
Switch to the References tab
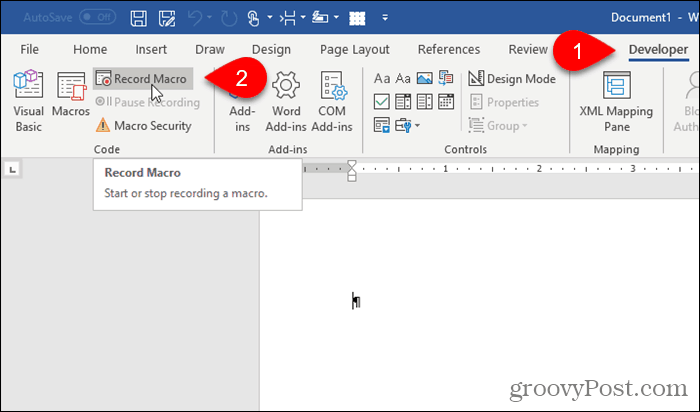pyautogui.click(x=449, y=49)
